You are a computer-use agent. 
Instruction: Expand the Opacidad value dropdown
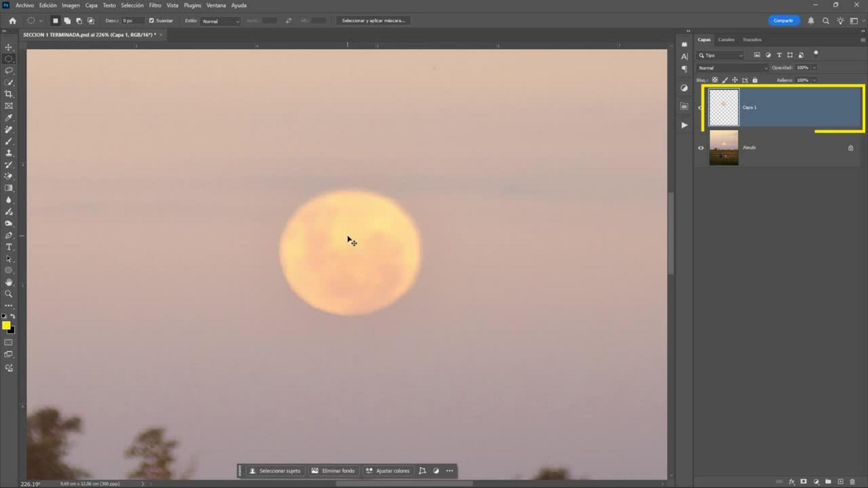pos(814,68)
